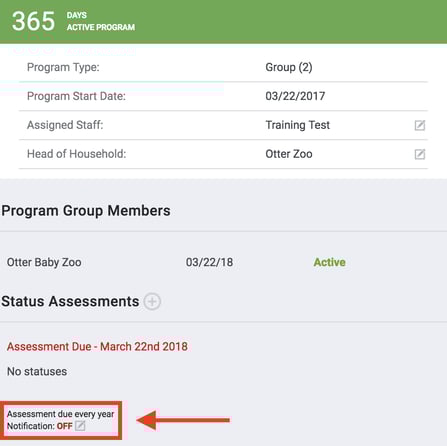
Task: Add a new Status Assessment plus icon
Action: click(152, 302)
